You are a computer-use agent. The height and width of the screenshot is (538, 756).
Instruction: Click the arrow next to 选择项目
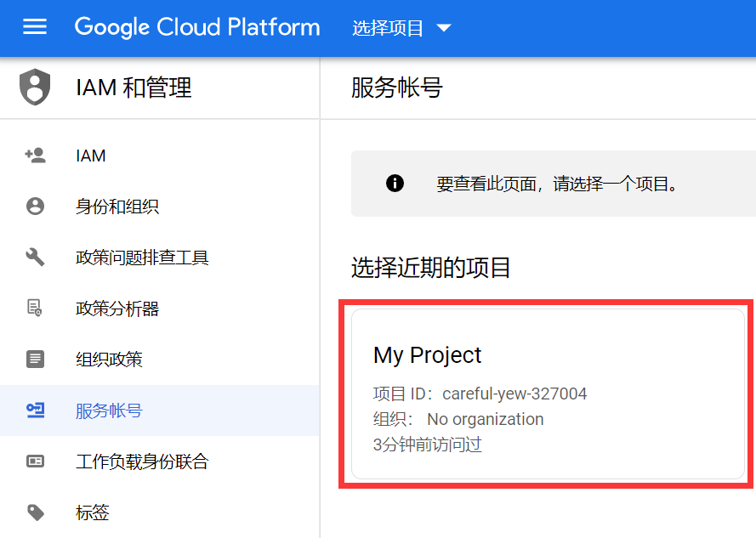tap(443, 28)
